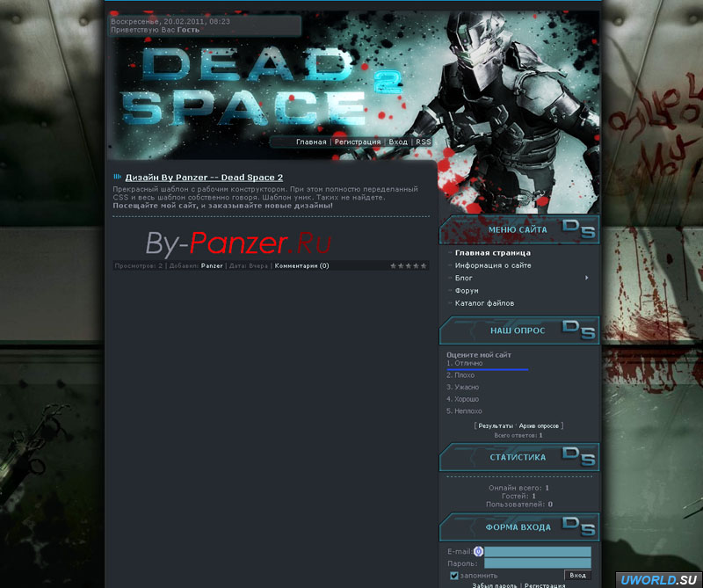The image size is (703, 588).
Task: Click the 'Дата: Вчера' post info
Action: [x=249, y=266]
